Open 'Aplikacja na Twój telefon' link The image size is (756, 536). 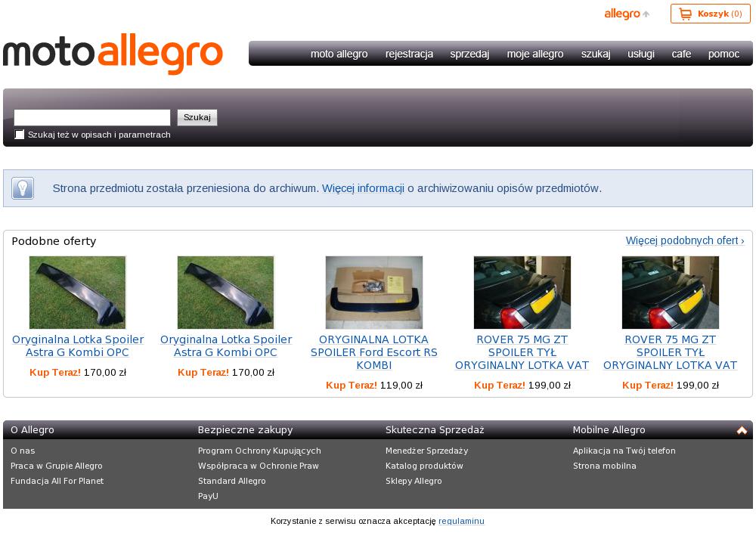pyautogui.click(x=624, y=451)
